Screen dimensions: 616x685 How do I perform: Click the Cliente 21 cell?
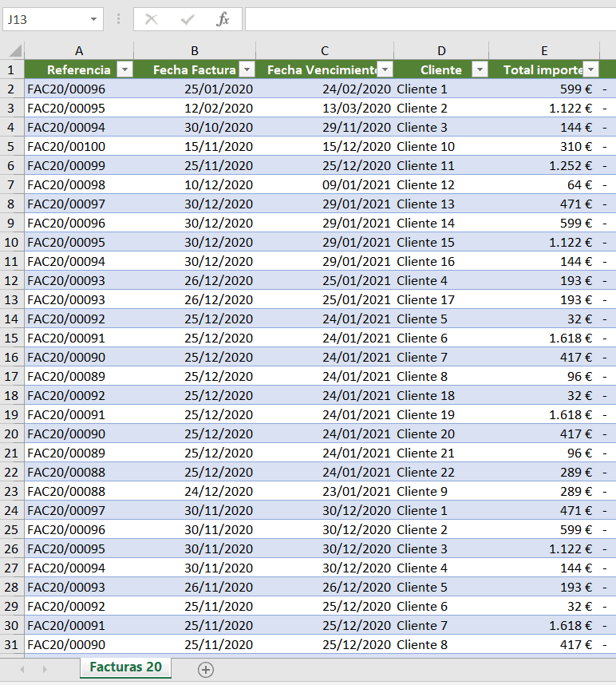point(441,453)
